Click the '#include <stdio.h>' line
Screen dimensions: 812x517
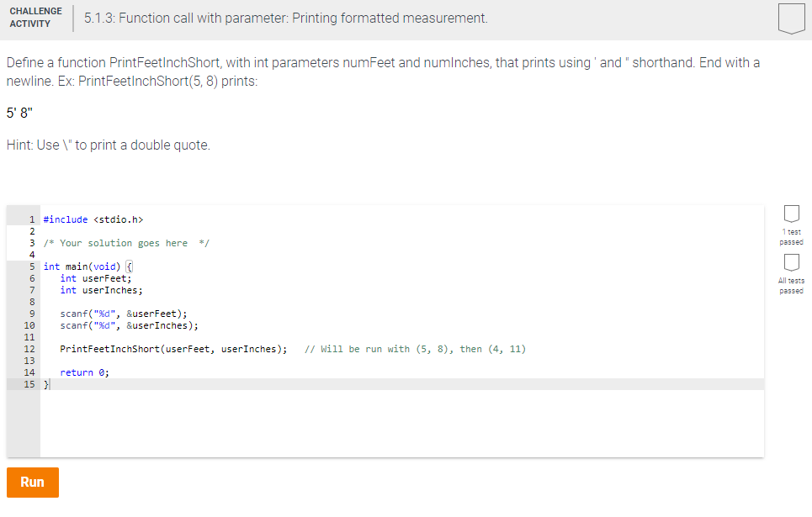pos(93,219)
